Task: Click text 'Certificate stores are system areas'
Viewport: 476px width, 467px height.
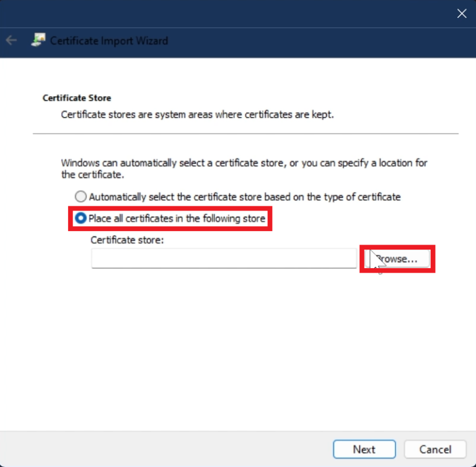Action: 137,115
